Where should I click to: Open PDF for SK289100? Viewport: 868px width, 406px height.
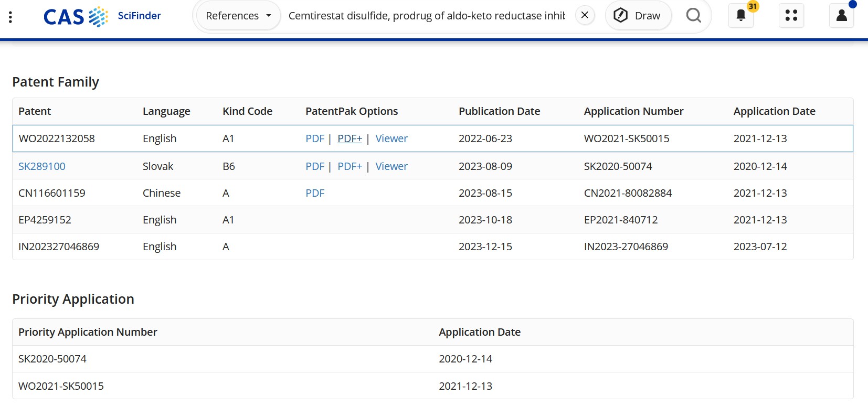pyautogui.click(x=315, y=166)
